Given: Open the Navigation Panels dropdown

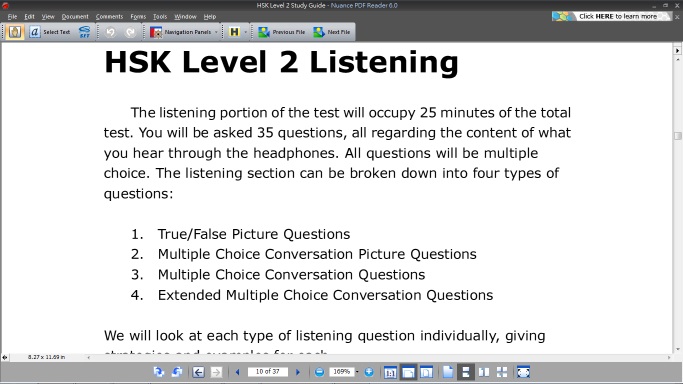Looking at the screenshot, I should tap(183, 32).
